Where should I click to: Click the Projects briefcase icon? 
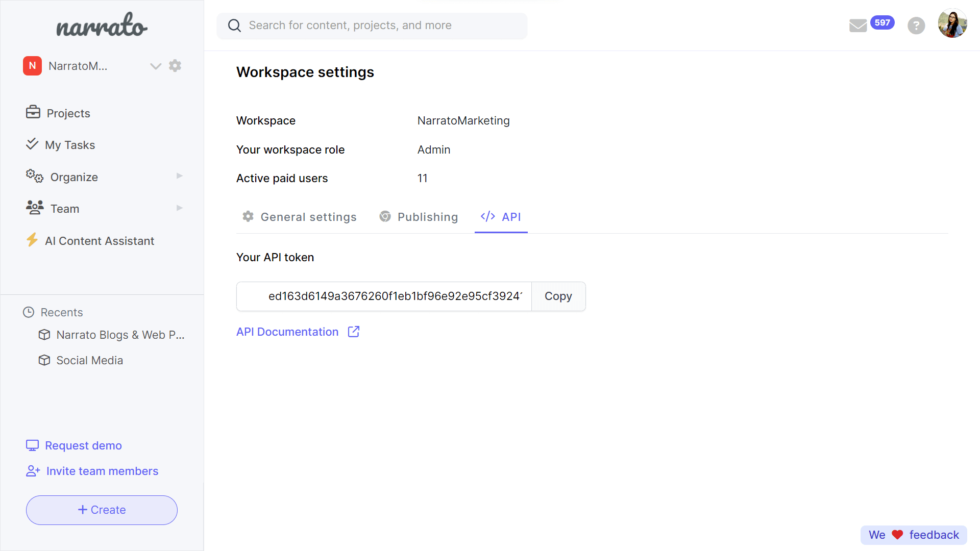pos(33,112)
